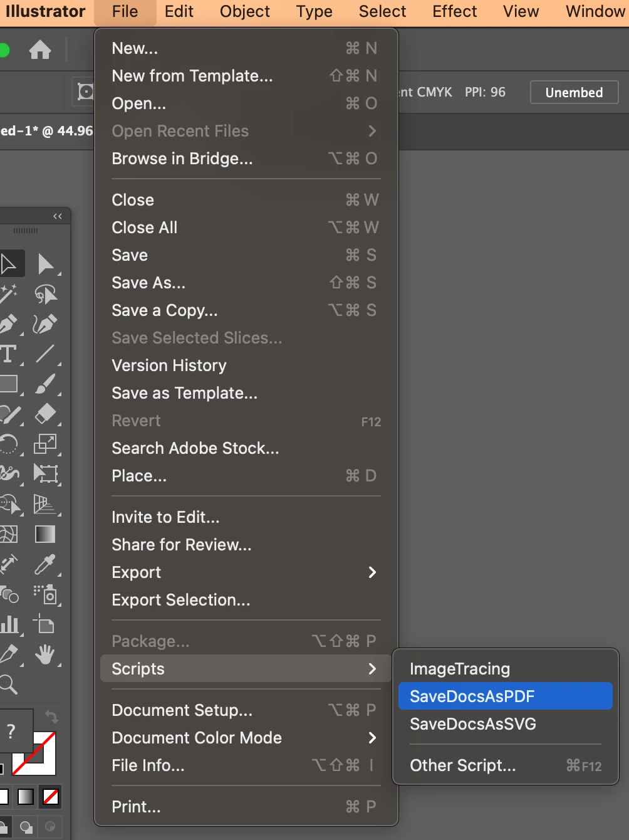Screen dimensions: 629x840
Task: Select the Eyedropper tool
Action: 46,564
